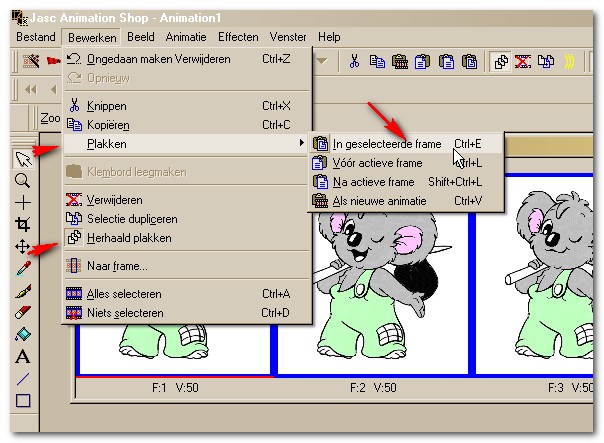Click the Copy toolbar icon
Screen dimensions: 604x443
click(x=377, y=62)
